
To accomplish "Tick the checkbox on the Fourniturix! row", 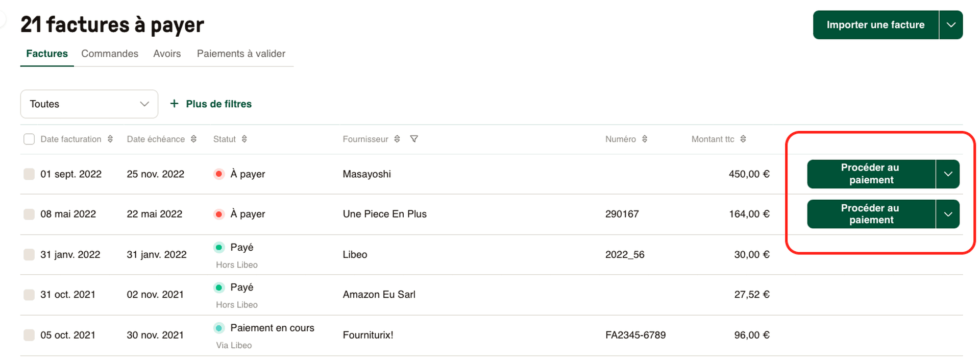I will [x=29, y=334].
